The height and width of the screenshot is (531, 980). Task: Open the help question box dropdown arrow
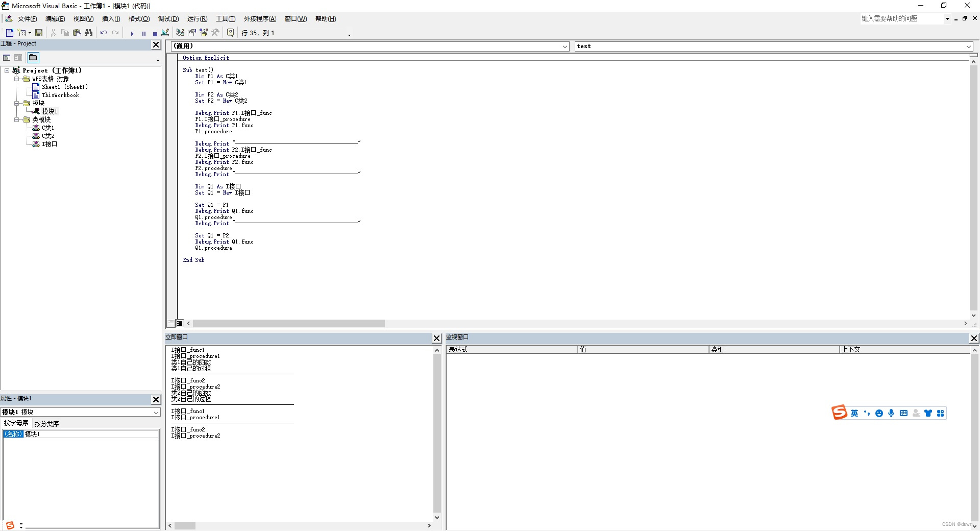coord(947,19)
